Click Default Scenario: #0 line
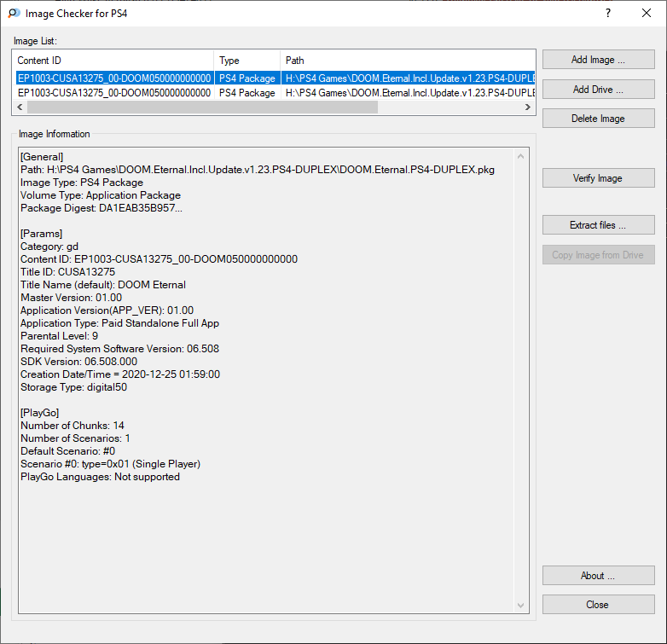667x644 pixels. 67,451
